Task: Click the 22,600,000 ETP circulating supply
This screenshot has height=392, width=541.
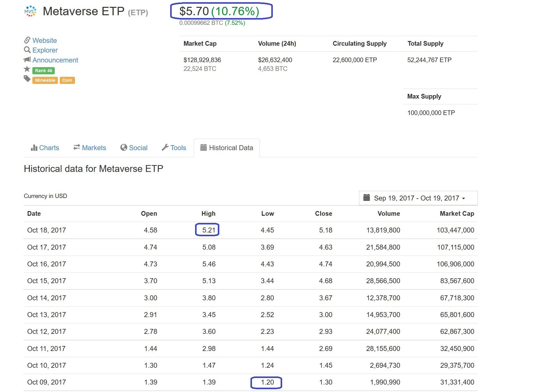Action: [x=355, y=60]
